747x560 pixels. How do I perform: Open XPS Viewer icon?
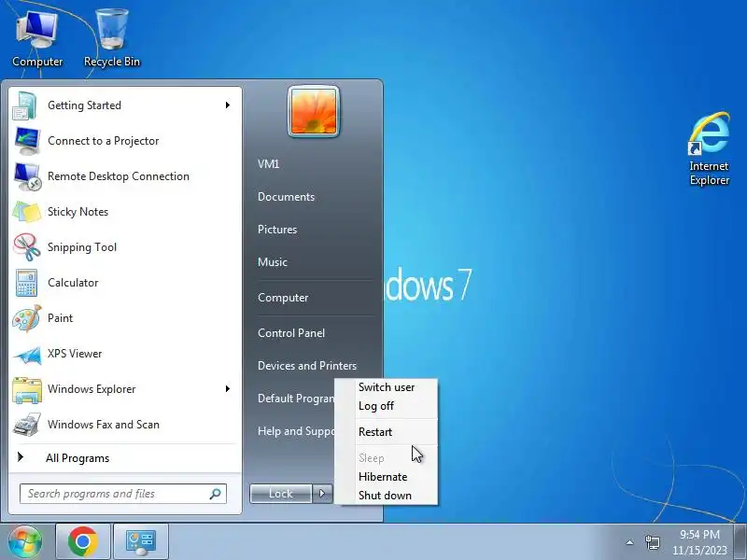tap(27, 355)
